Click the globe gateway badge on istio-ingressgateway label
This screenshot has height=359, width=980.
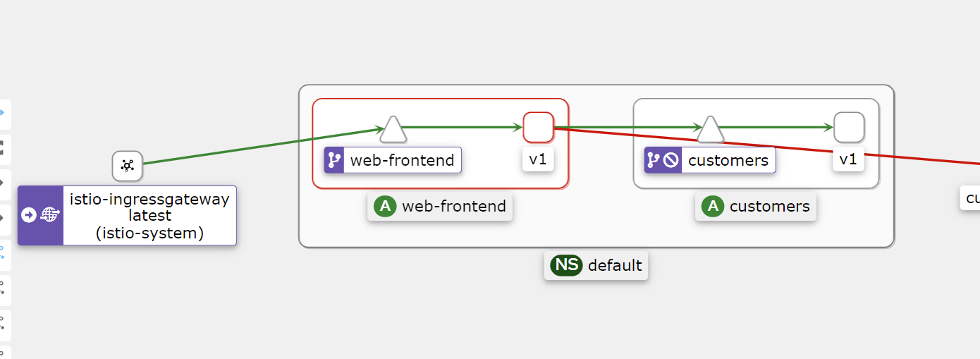pyautogui.click(x=50, y=215)
